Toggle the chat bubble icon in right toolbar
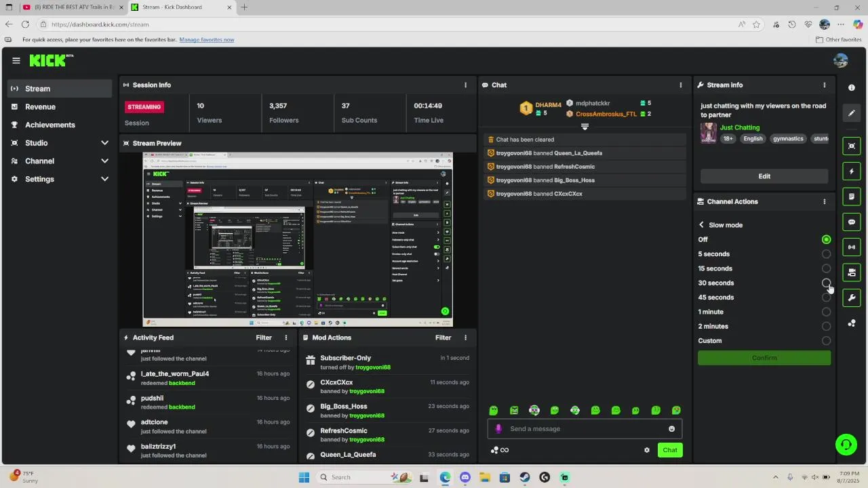This screenshot has width=868, height=488. coord(852,222)
